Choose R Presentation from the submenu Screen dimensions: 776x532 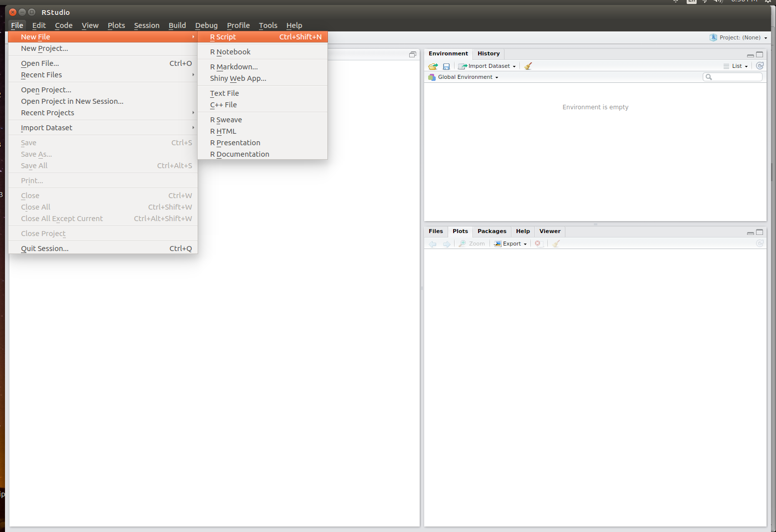tap(262, 143)
